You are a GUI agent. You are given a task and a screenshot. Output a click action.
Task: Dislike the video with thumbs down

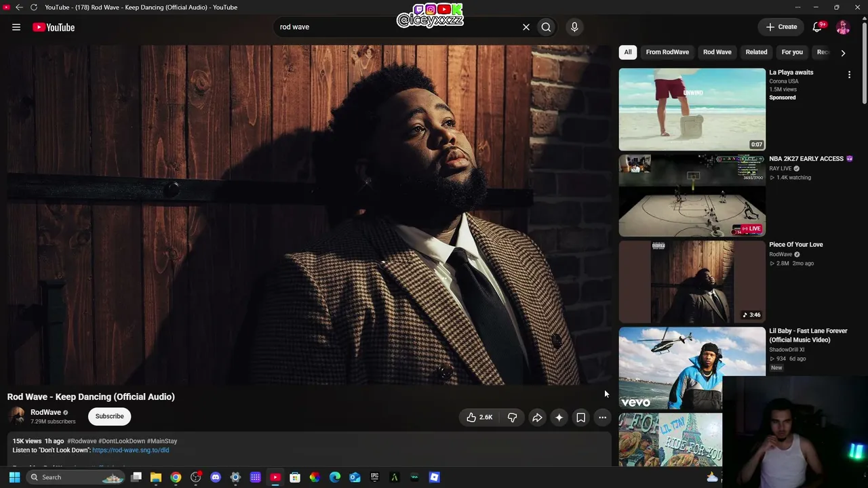[x=512, y=418]
